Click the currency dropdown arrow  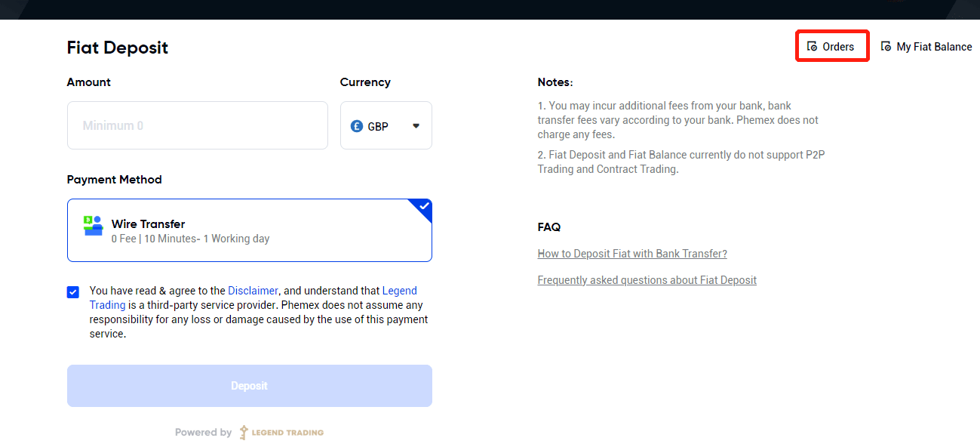pos(416,126)
